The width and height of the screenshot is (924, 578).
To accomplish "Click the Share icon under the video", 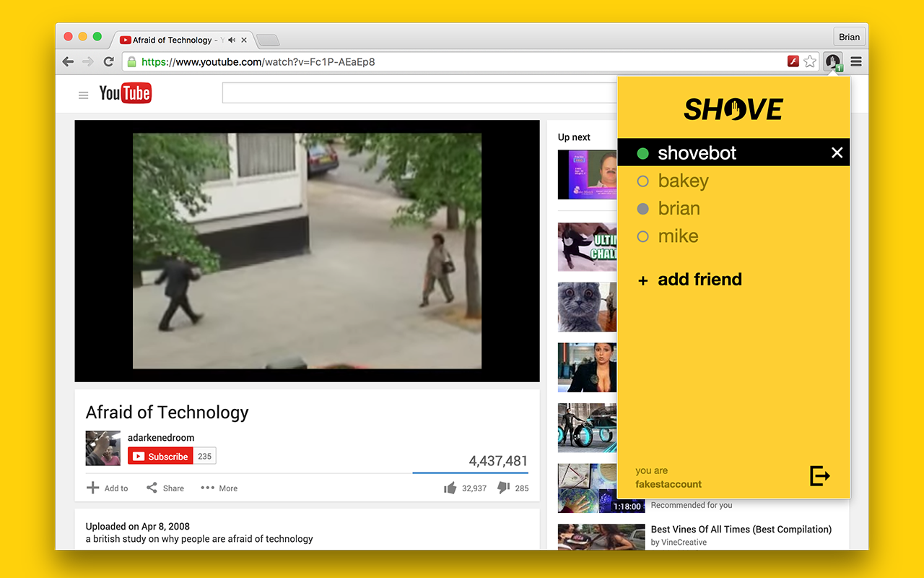I will [152, 488].
